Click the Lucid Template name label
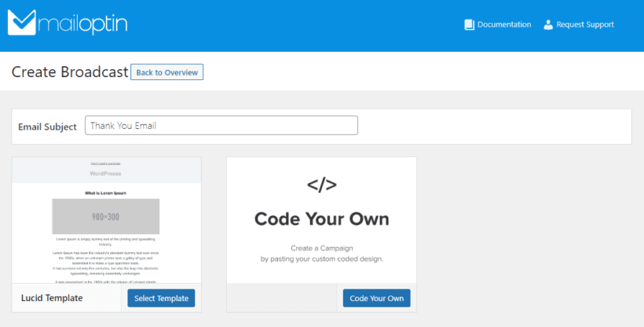The height and width of the screenshot is (327, 644). point(51,299)
